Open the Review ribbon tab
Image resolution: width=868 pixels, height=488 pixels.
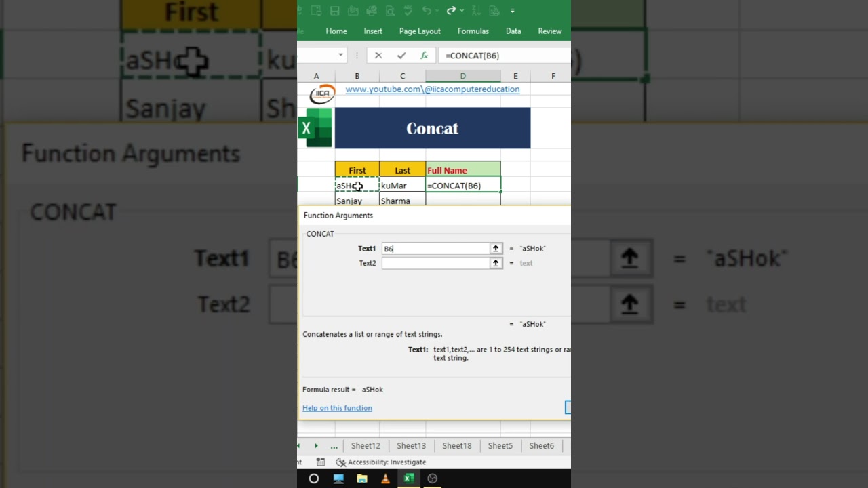coord(550,31)
